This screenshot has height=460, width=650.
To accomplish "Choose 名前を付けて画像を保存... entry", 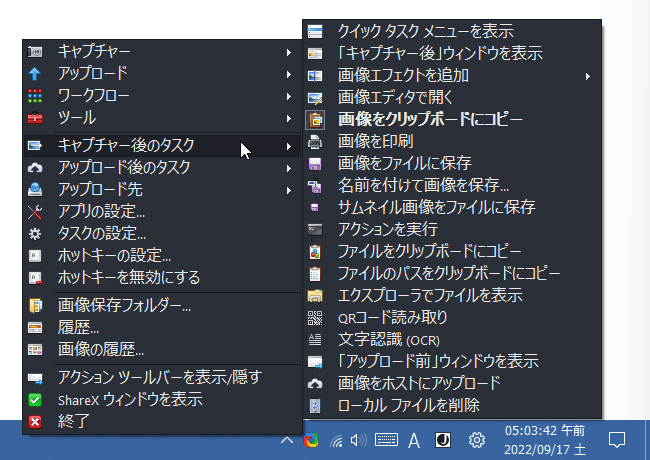I will 452,186.
